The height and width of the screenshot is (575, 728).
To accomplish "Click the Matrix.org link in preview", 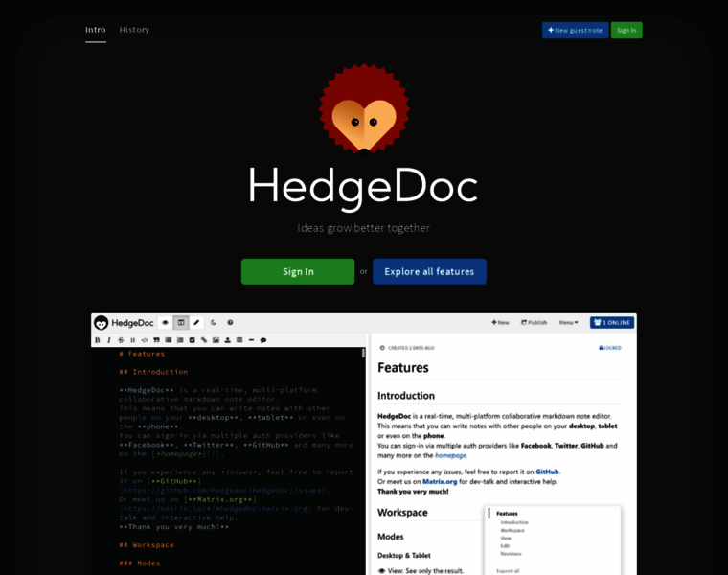I will [x=440, y=482].
